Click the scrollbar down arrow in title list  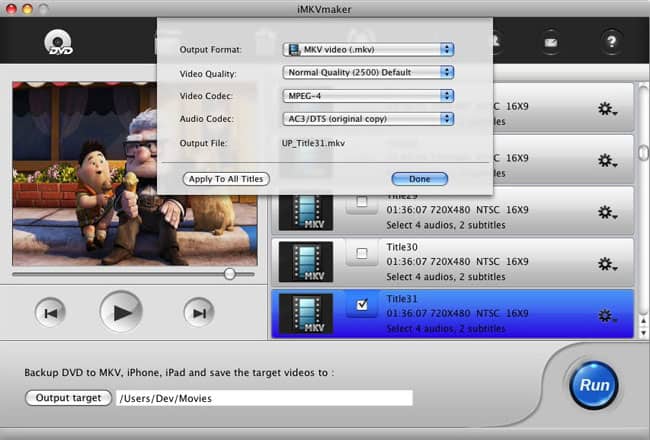[x=643, y=333]
